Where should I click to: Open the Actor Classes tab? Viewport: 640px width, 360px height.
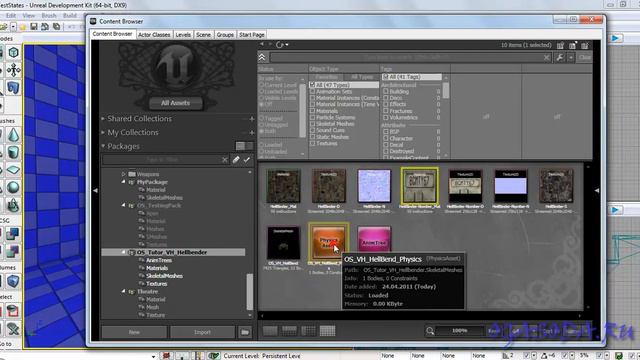click(154, 35)
